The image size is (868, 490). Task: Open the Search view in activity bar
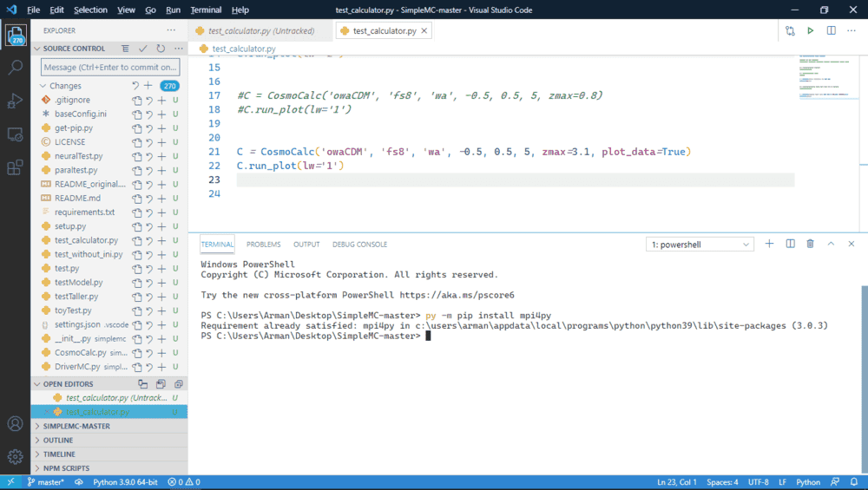click(16, 68)
